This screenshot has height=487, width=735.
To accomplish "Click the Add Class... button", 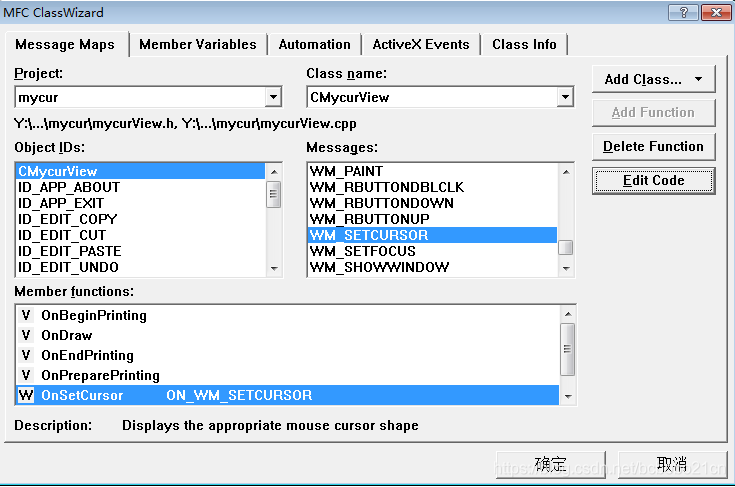I will click(x=653, y=79).
